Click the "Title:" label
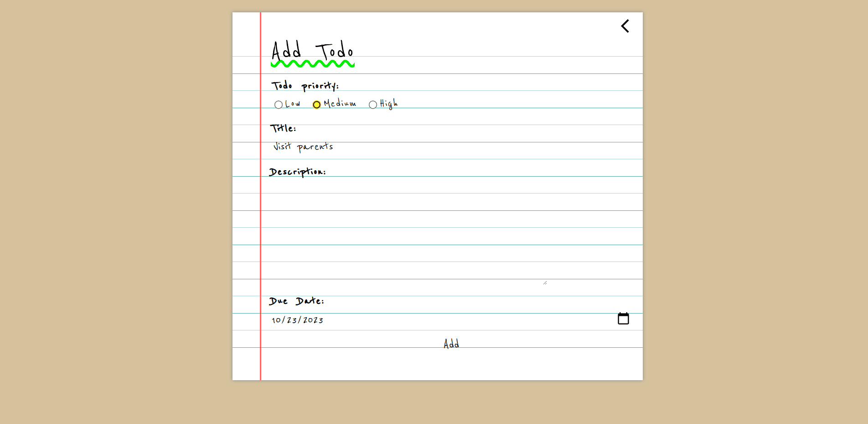This screenshot has width=868, height=424. [283, 128]
